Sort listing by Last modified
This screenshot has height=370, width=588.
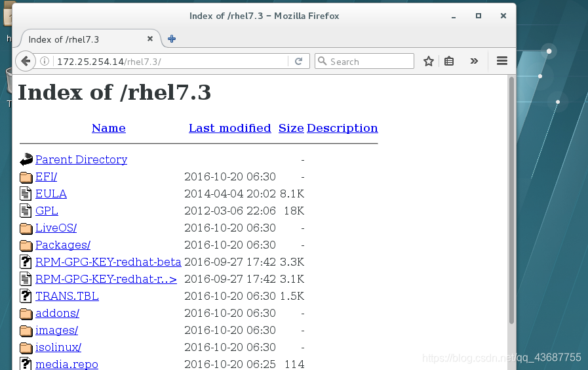pyautogui.click(x=230, y=128)
